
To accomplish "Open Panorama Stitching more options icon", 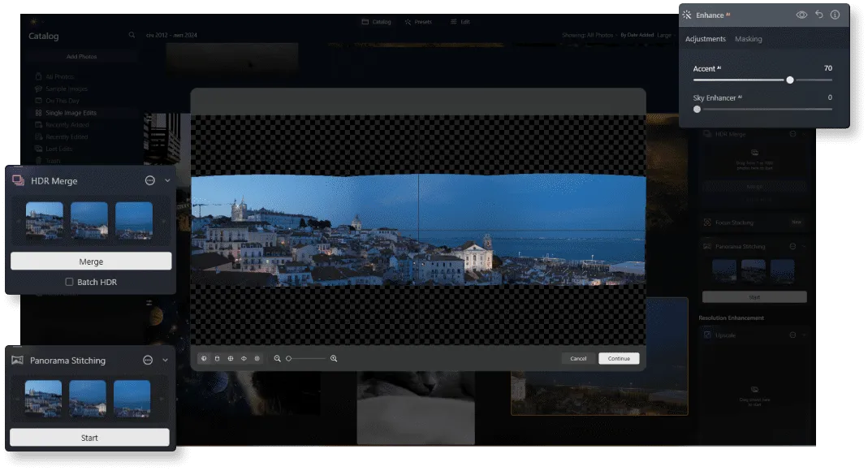I will click(148, 360).
